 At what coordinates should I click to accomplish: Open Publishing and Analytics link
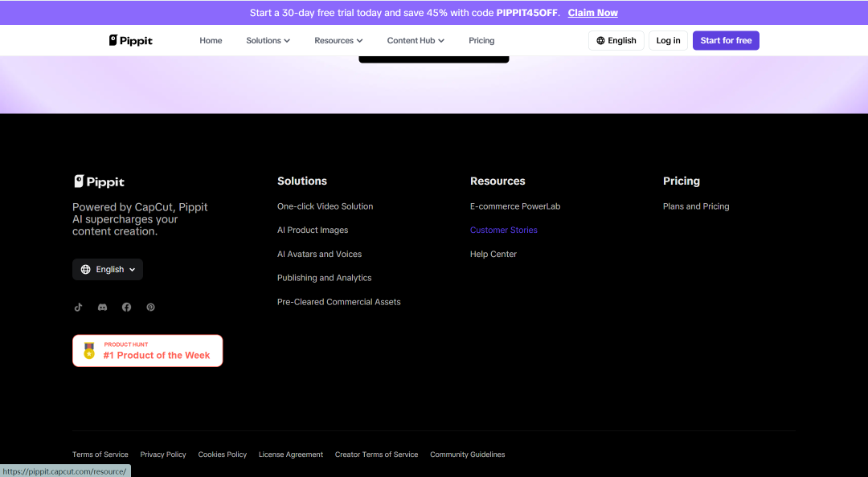point(325,278)
